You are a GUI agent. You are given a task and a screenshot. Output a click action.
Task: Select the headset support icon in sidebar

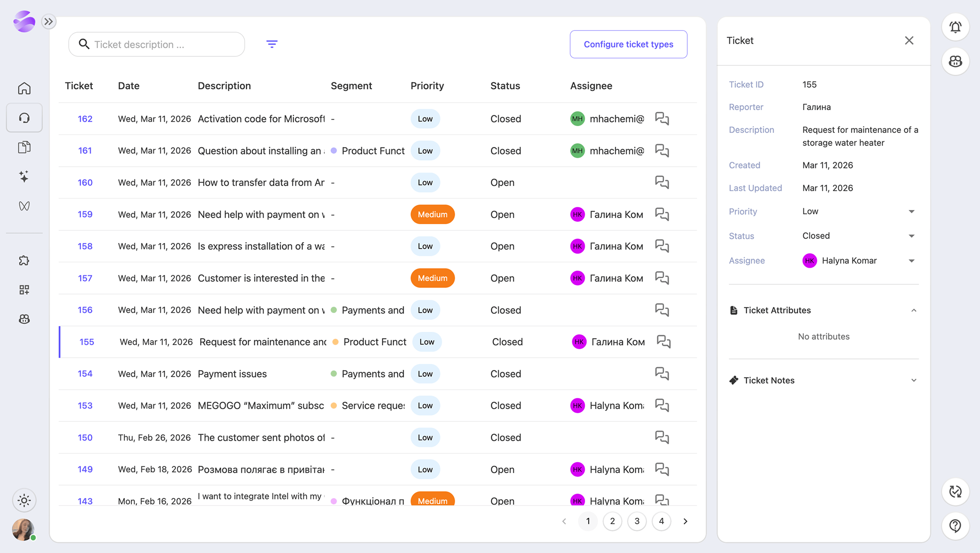click(24, 118)
